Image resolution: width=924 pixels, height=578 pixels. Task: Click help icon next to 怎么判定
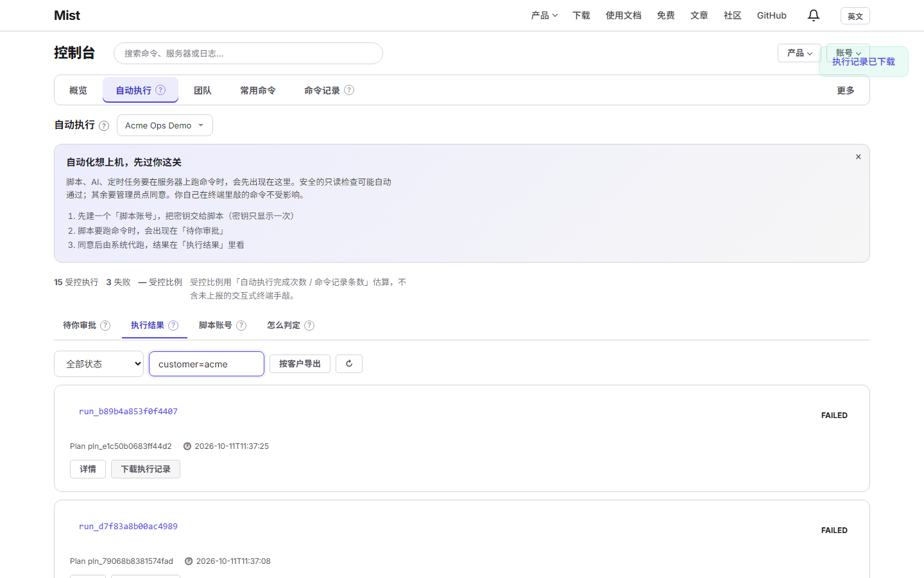tap(309, 326)
